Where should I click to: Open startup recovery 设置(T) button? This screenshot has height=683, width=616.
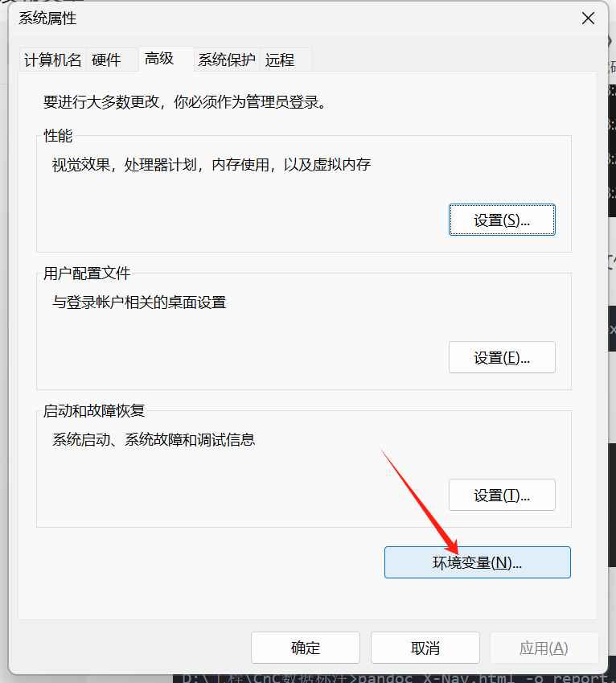(502, 496)
